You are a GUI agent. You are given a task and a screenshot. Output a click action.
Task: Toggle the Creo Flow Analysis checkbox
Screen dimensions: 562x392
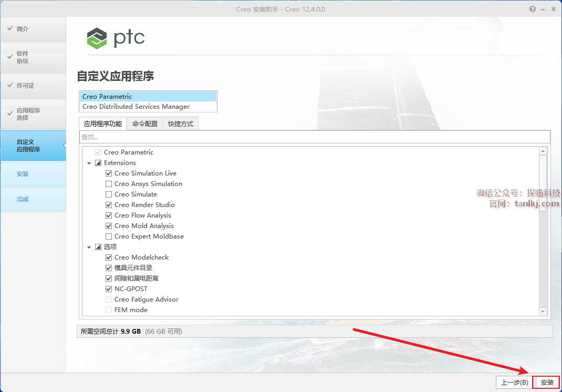coord(109,215)
